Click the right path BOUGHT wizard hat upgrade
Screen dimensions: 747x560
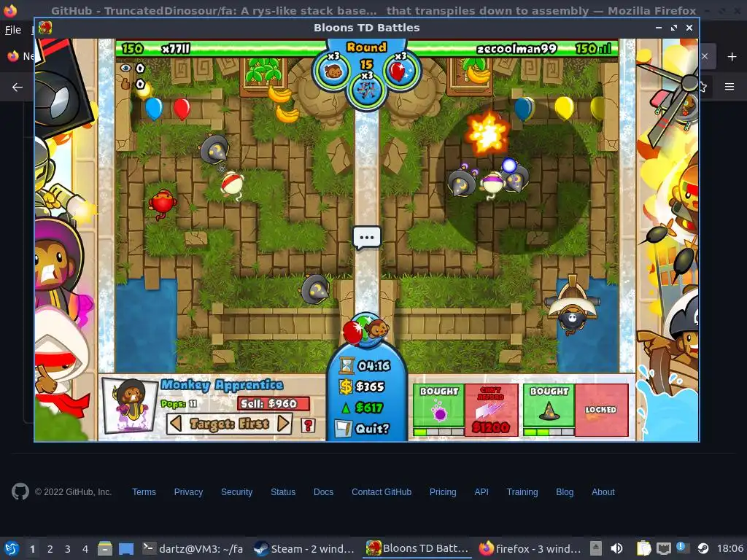pos(549,405)
